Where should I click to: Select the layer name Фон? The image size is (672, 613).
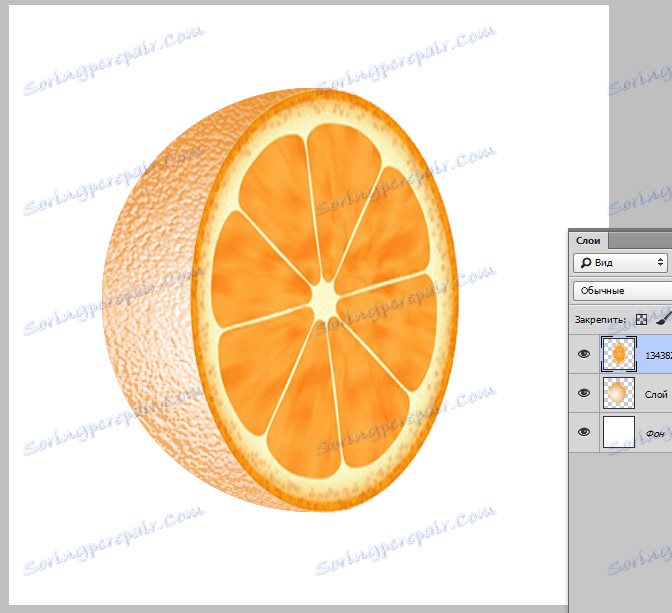655,434
